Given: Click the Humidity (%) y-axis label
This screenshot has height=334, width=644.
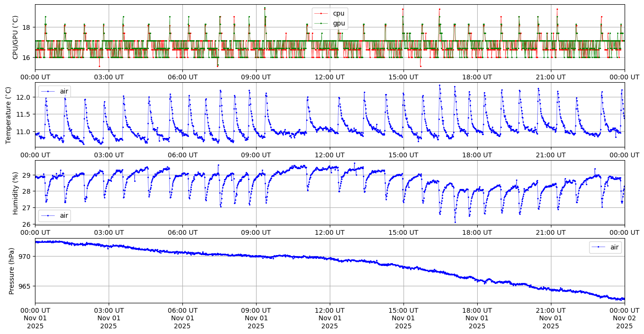Looking at the screenshot, I should [x=15, y=193].
